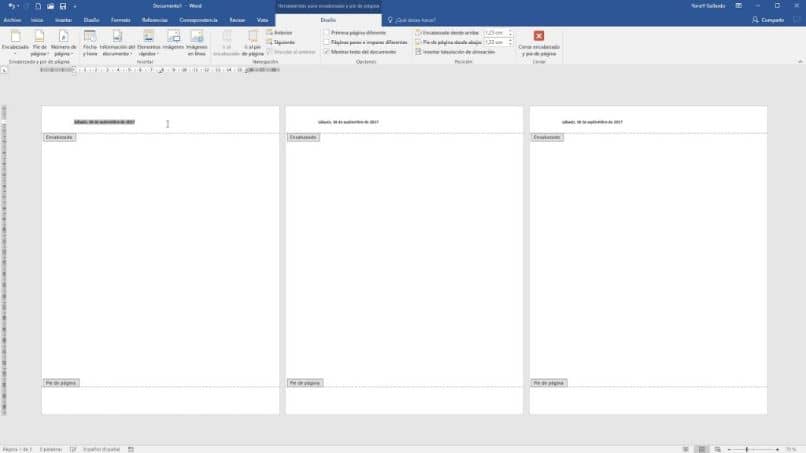Image resolution: width=806 pixels, height=453 pixels.
Task: Switch to Web Layout view icon
Action: point(718,449)
